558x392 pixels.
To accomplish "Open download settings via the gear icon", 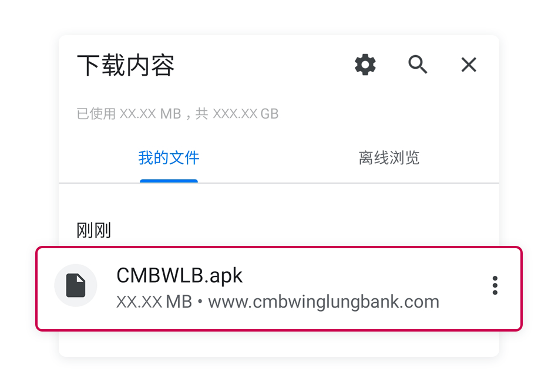I will [365, 65].
